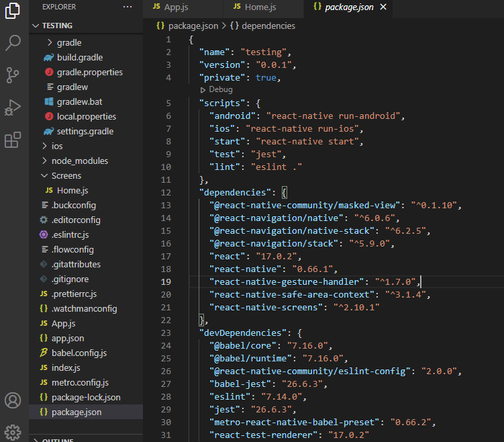Collapse the TESTING root folder
This screenshot has width=504, height=442.
coord(36,26)
